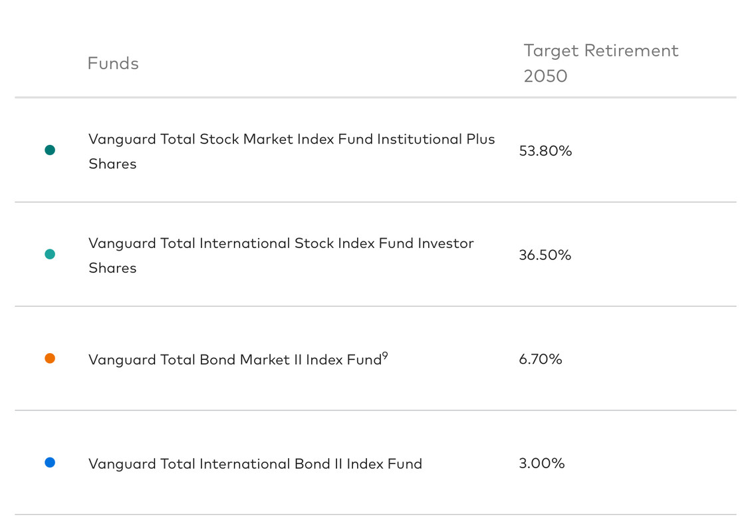Click the dark green dot beside Total Stock Market
This screenshot has height=532, width=756.
click(50, 150)
